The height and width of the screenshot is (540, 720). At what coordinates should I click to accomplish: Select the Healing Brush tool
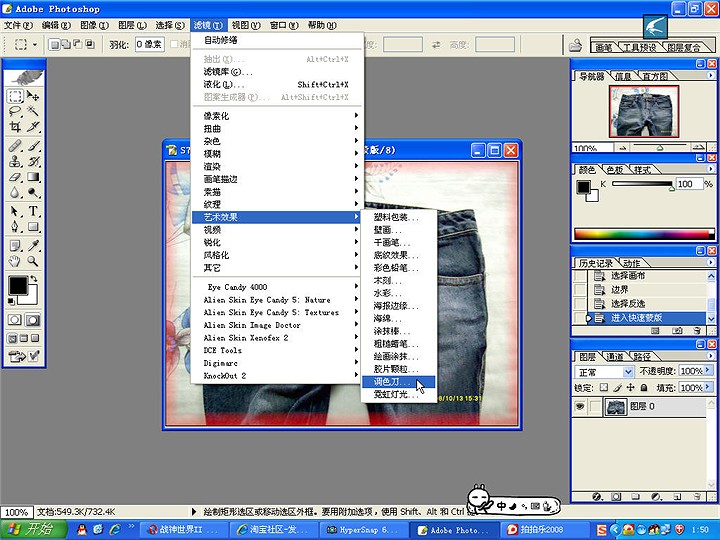pos(15,146)
